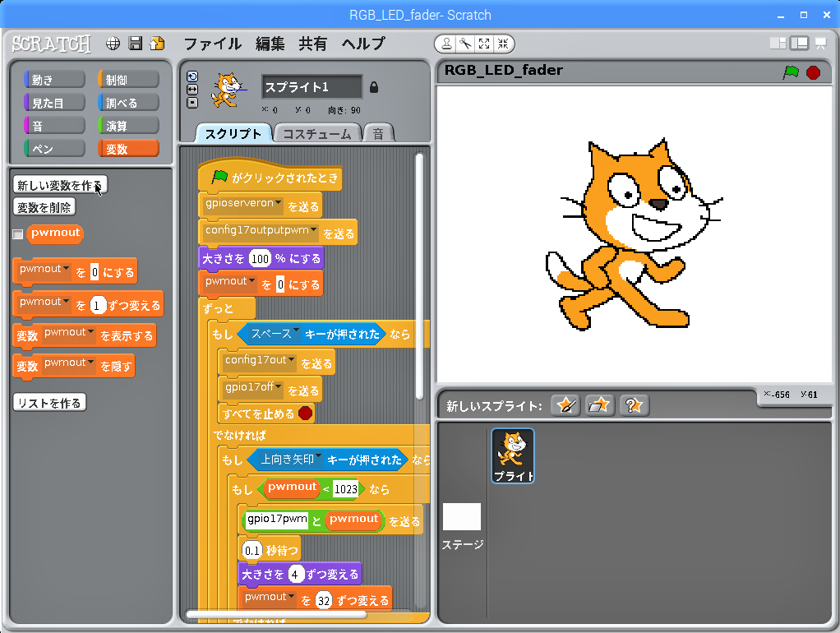Image resolution: width=840 pixels, height=633 pixels.
Task: Select the cat sprite thumbnail in sprite list
Action: point(513,455)
